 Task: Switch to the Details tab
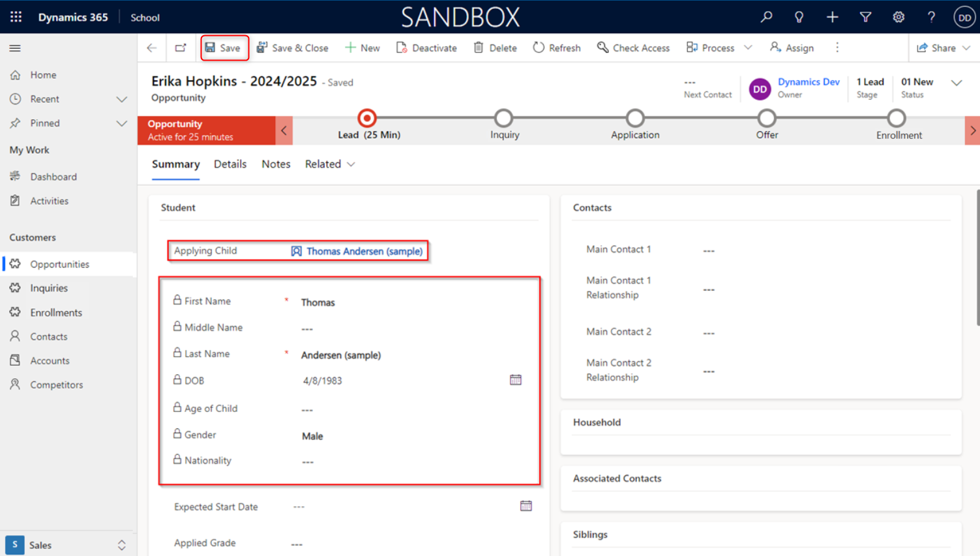click(x=230, y=164)
